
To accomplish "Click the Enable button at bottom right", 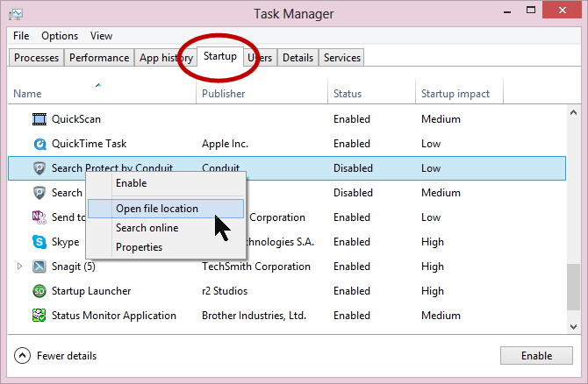I will [536, 356].
